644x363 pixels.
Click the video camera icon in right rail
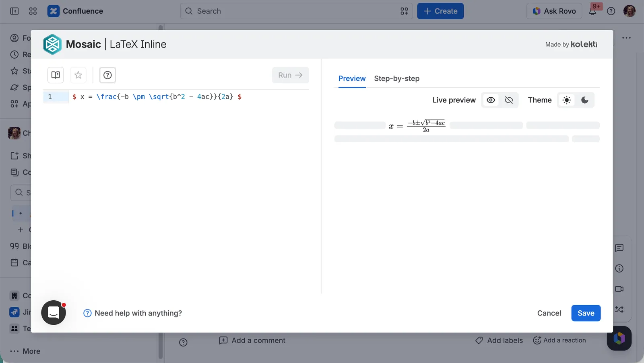619,289
